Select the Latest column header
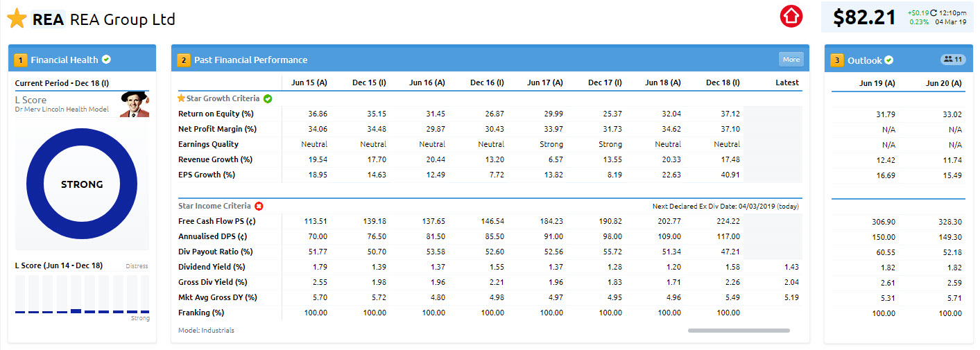This screenshot has width=980, height=350. coord(787,82)
